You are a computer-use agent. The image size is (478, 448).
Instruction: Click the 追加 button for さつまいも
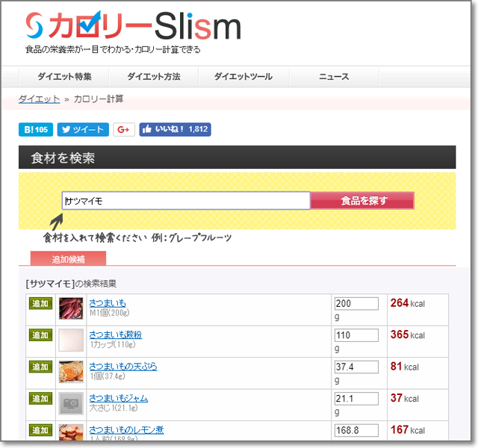tap(40, 304)
